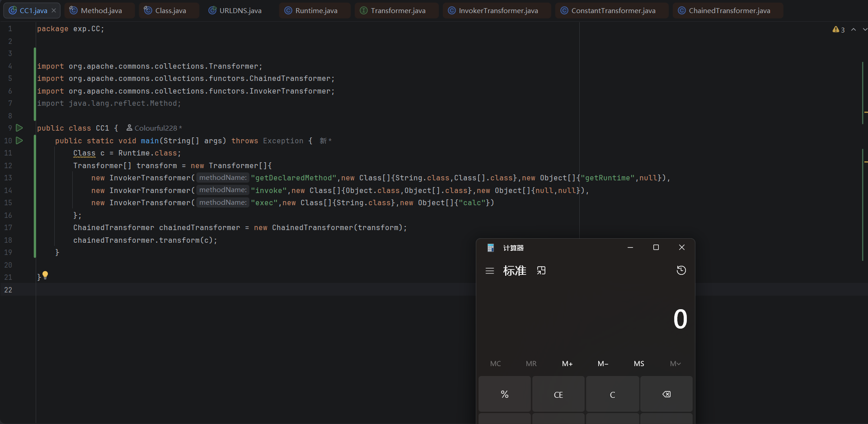Viewport: 868px width, 424px height.
Task: Go to next highlighted problem arrow
Action: click(x=865, y=29)
